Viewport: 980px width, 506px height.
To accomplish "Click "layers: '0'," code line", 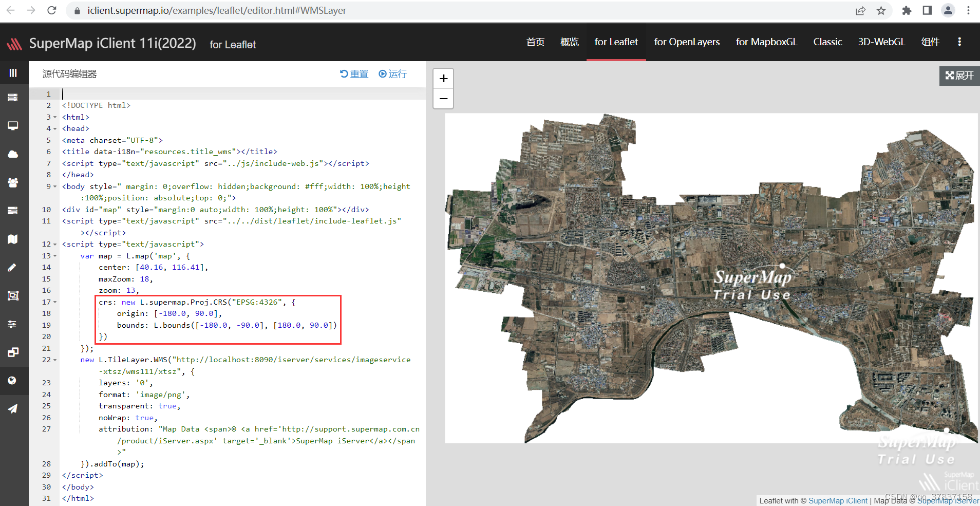I will (x=126, y=383).
